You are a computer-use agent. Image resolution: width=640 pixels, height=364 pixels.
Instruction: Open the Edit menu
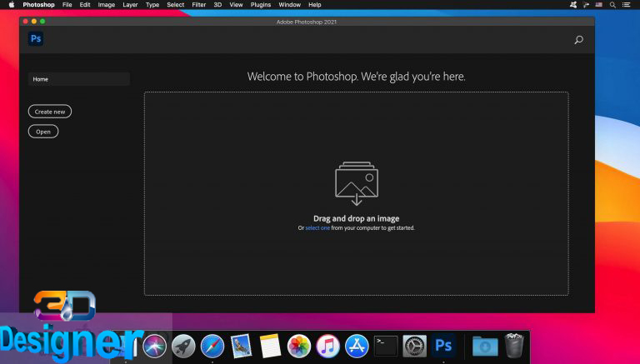tap(85, 5)
